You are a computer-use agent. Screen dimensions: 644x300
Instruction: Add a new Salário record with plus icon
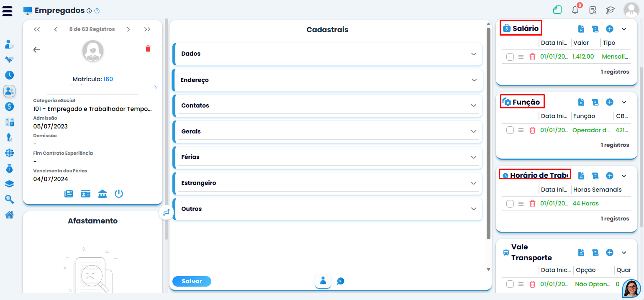(x=610, y=29)
